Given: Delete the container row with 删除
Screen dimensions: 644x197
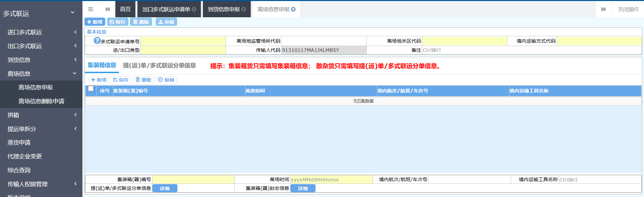Looking at the screenshot, I should (143, 80).
